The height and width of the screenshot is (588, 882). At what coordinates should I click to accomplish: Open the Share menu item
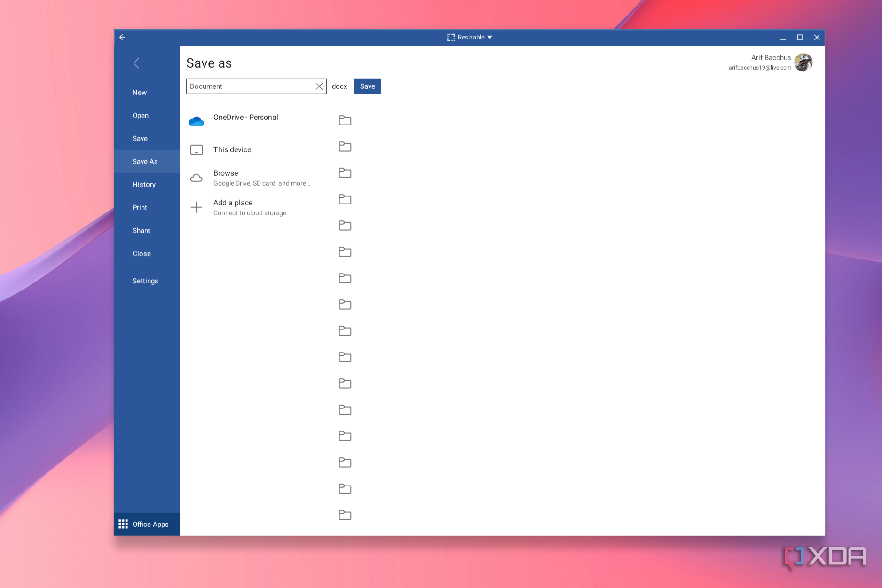tap(141, 230)
